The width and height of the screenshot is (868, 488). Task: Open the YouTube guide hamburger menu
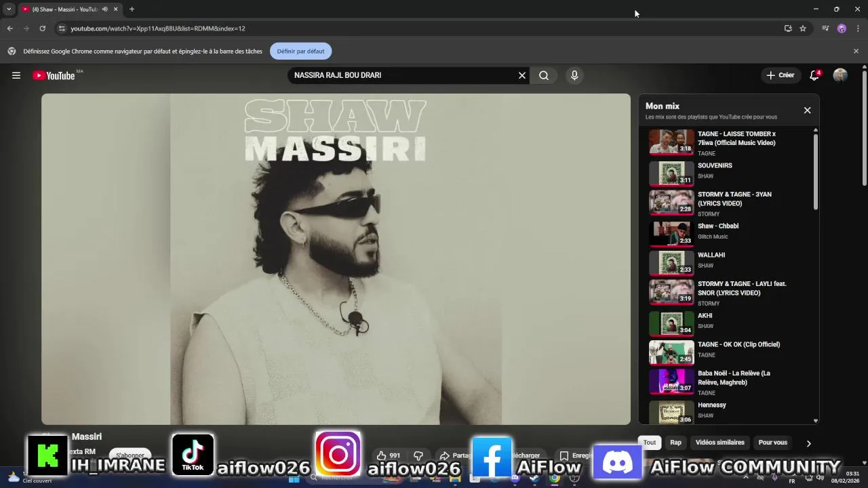pyautogui.click(x=16, y=75)
